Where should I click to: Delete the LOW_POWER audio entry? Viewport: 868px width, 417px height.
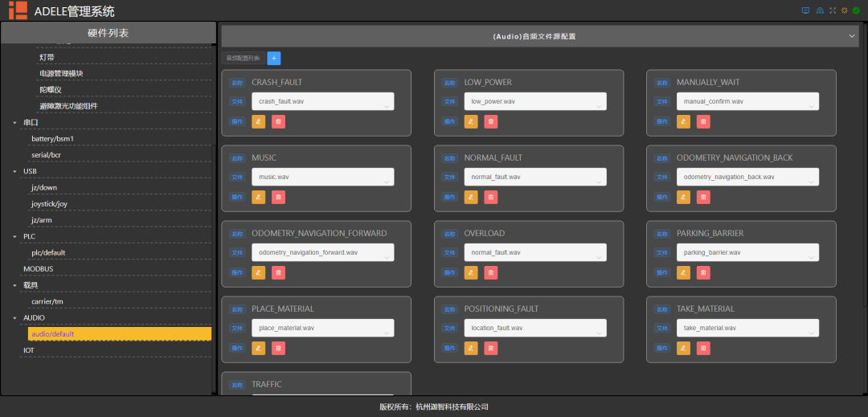coord(490,121)
